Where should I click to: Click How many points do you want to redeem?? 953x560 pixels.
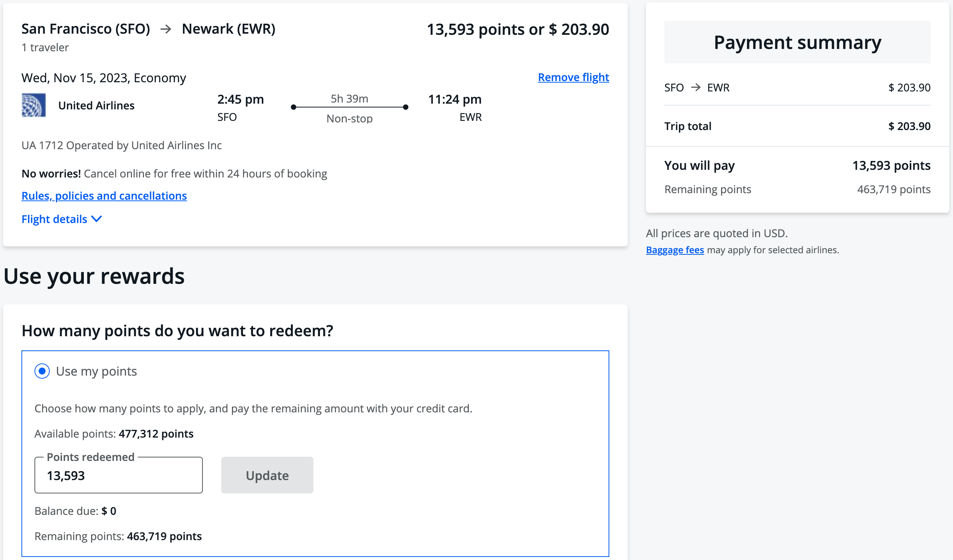177,331
